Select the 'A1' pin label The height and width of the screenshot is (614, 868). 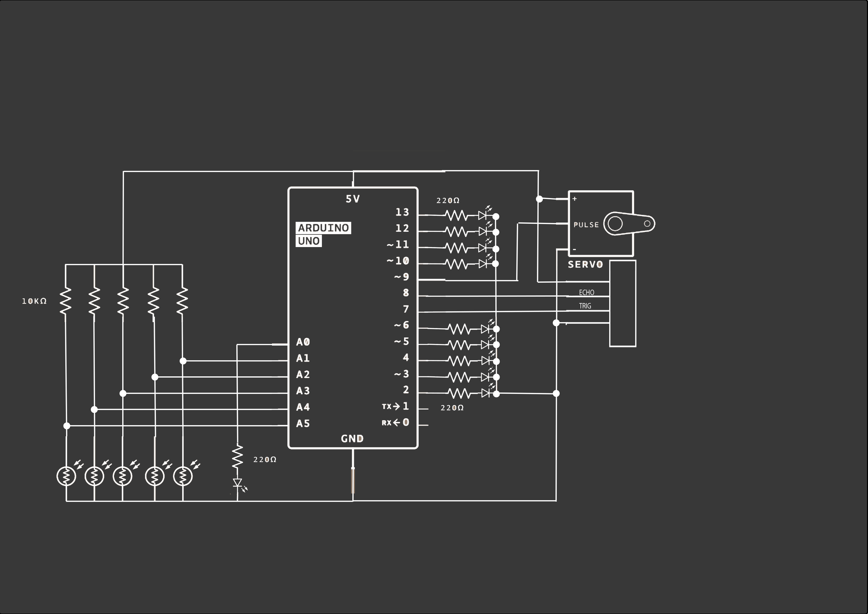coord(303,358)
